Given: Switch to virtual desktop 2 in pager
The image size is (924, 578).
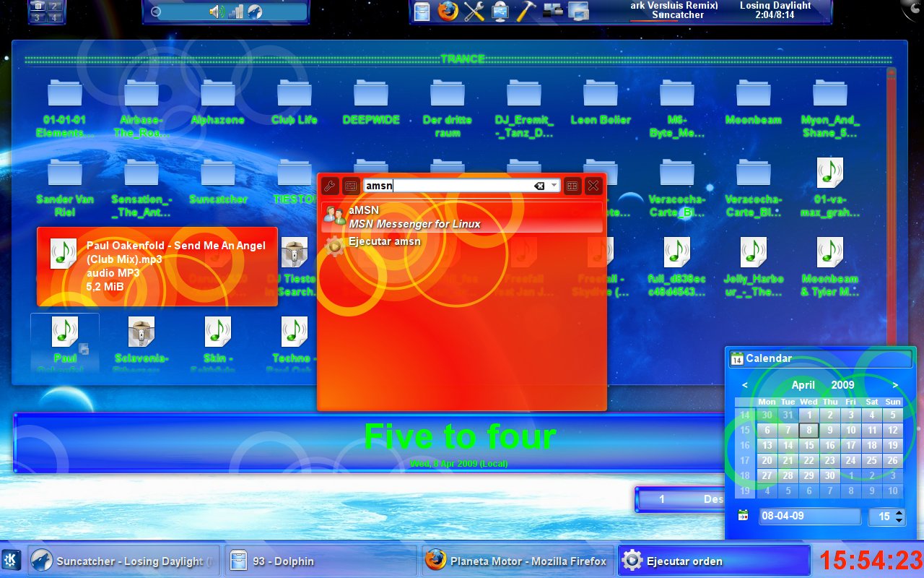Looking at the screenshot, I should point(56,6).
